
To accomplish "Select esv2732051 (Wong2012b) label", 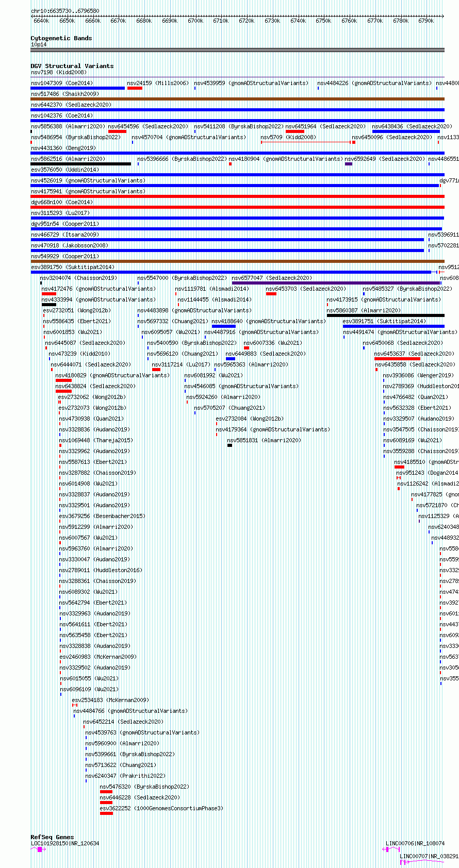I will coord(77,310).
